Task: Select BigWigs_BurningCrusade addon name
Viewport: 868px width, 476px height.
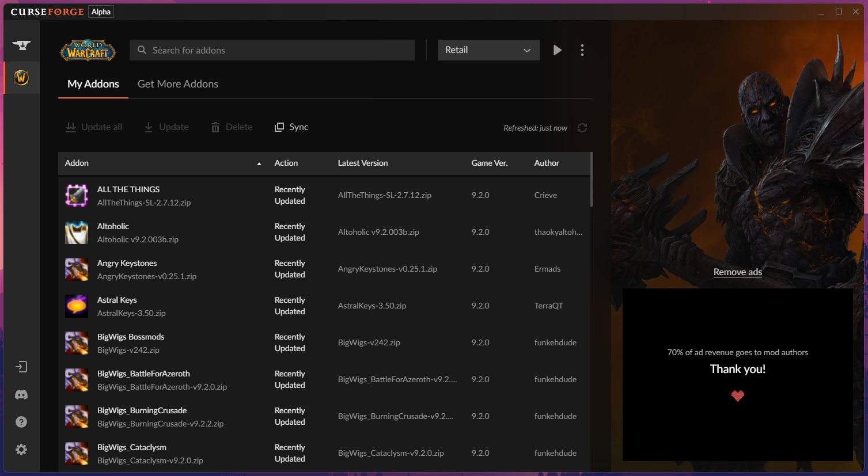Action: (142, 410)
